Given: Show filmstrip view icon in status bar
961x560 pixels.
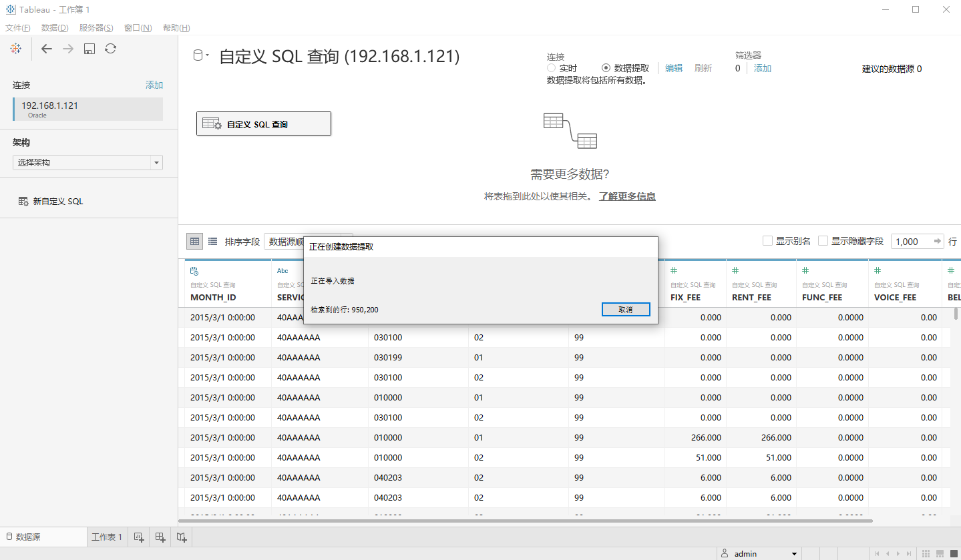Looking at the screenshot, I should [x=940, y=553].
